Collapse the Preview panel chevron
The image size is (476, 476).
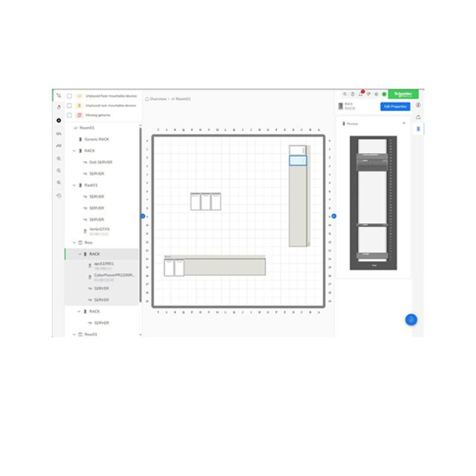[x=404, y=123]
